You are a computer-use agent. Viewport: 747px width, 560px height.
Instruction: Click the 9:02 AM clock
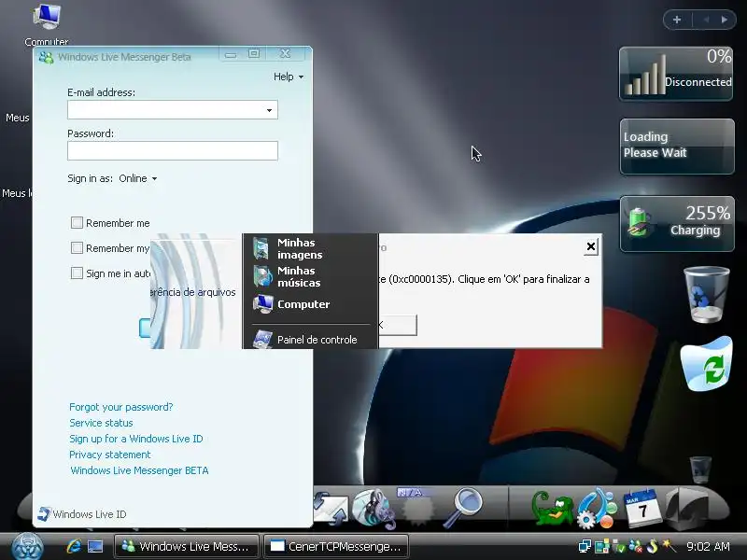click(x=708, y=546)
